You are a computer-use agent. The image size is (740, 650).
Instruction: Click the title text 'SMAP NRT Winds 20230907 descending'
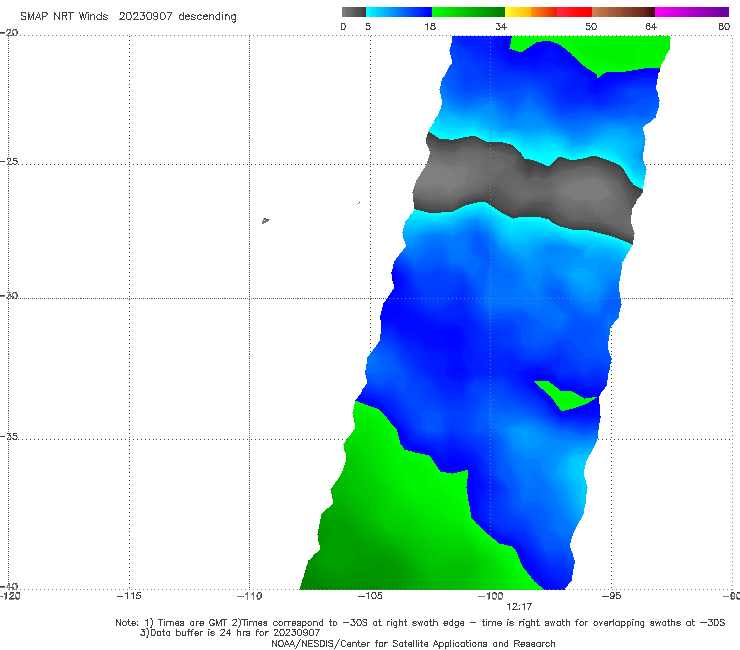[128, 16]
